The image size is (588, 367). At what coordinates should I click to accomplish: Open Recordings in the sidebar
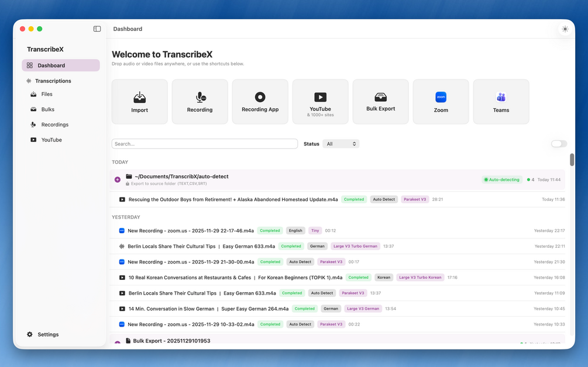tap(55, 124)
